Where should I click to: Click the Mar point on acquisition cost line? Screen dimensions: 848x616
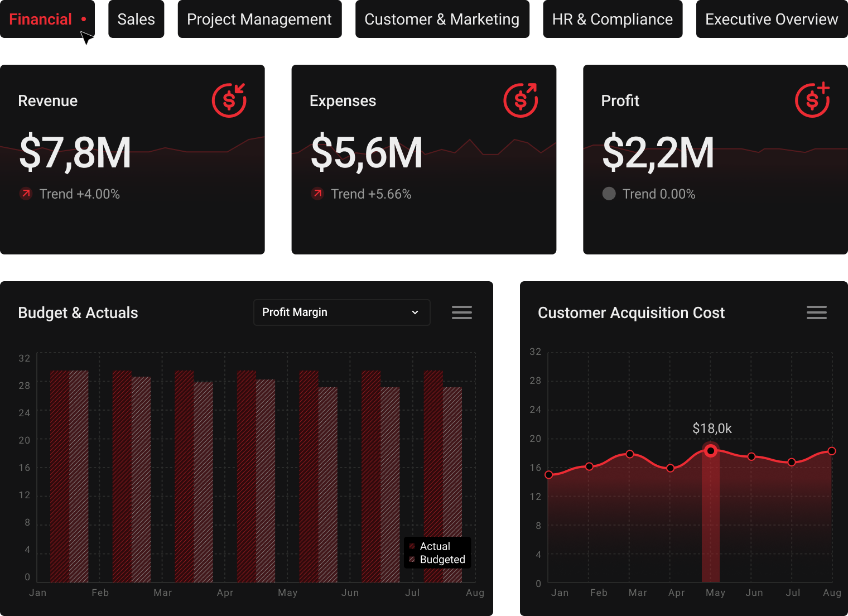[630, 454]
